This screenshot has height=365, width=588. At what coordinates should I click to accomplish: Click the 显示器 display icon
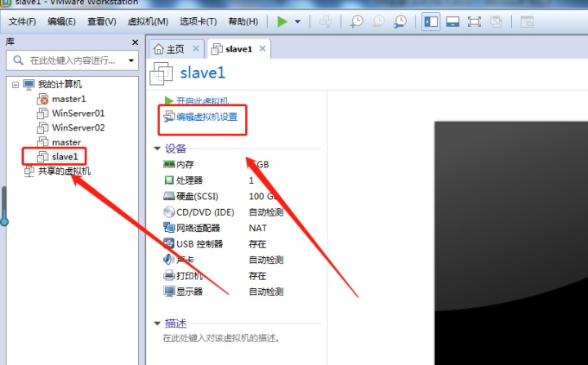169,292
